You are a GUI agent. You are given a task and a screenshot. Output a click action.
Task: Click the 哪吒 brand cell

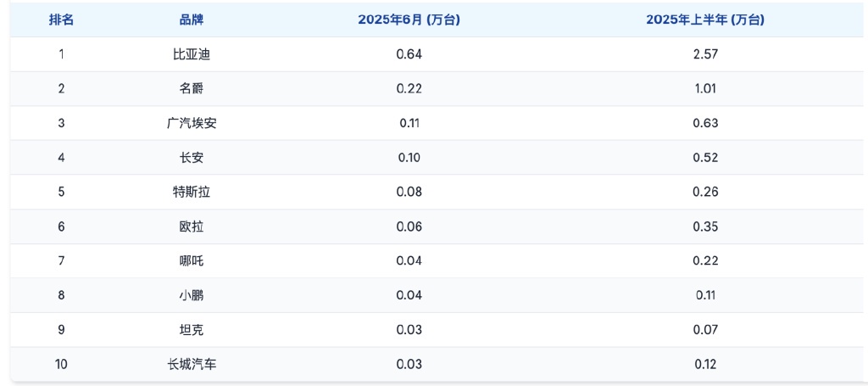coord(192,260)
